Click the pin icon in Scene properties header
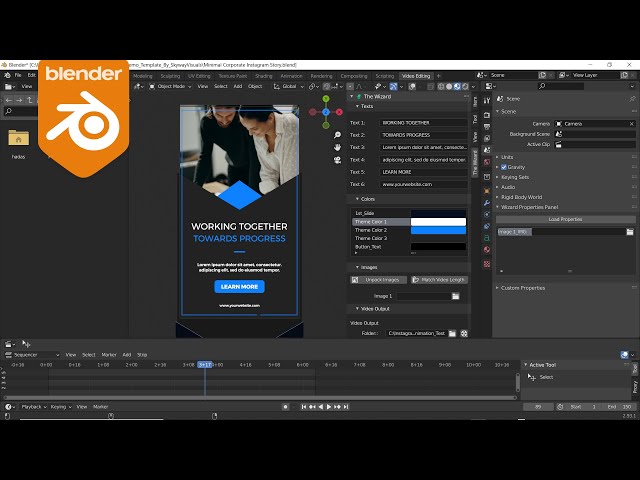Image resolution: width=640 pixels, height=480 pixels. coord(632,99)
